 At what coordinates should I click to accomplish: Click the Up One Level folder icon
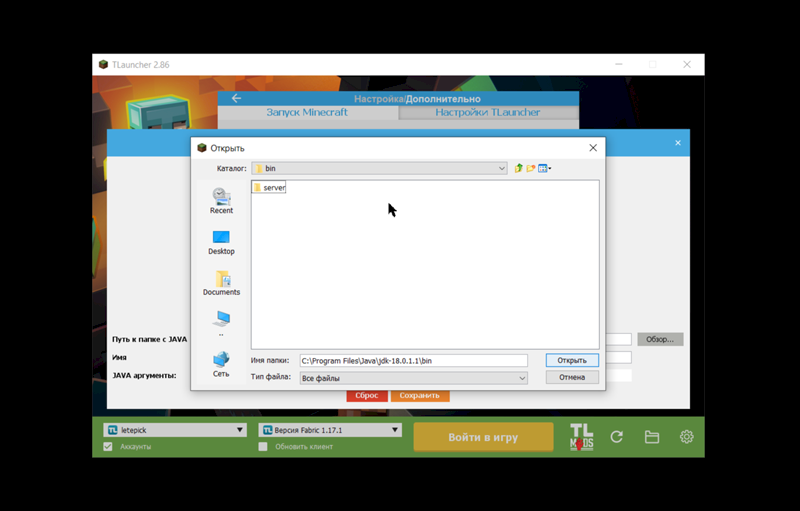click(x=519, y=168)
